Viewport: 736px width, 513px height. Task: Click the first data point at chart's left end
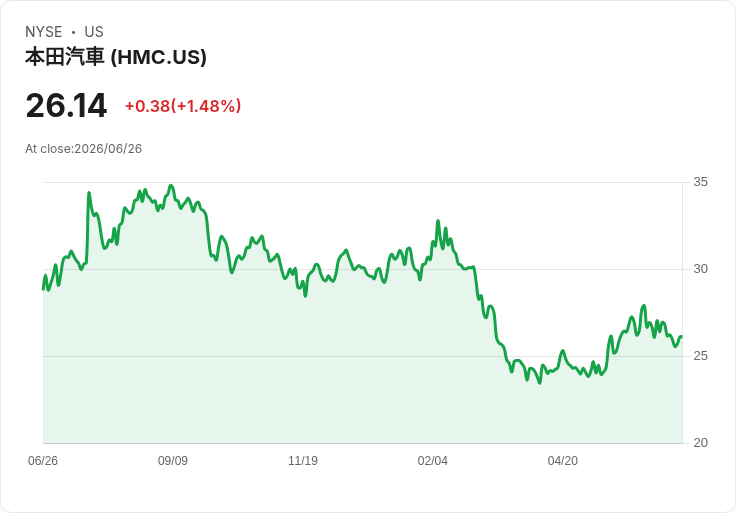[x=43, y=289]
